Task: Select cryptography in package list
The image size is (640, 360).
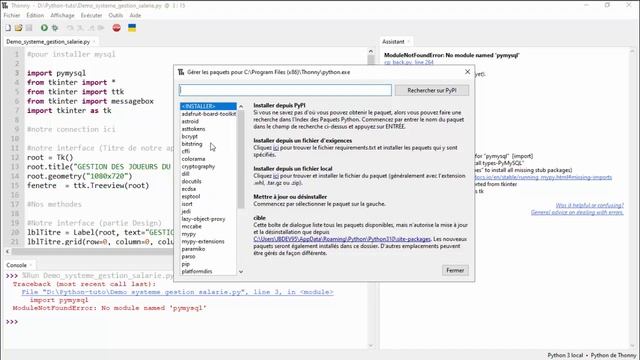Action: coord(198,167)
